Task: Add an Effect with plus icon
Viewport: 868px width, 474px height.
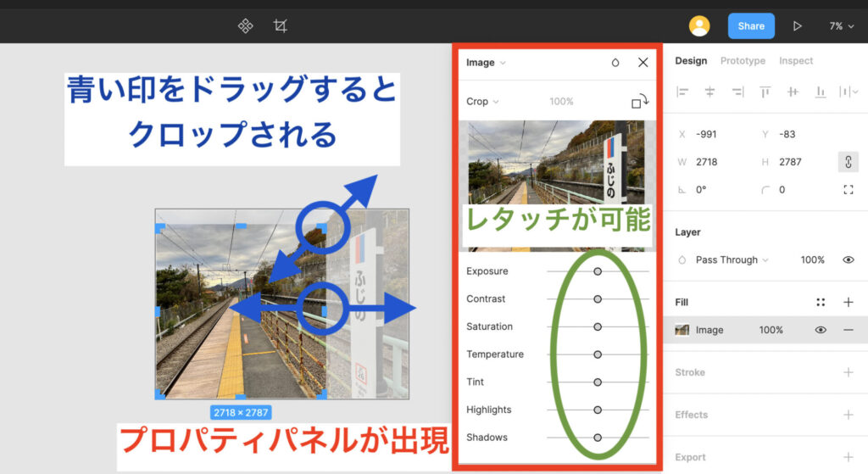Action: 848,414
